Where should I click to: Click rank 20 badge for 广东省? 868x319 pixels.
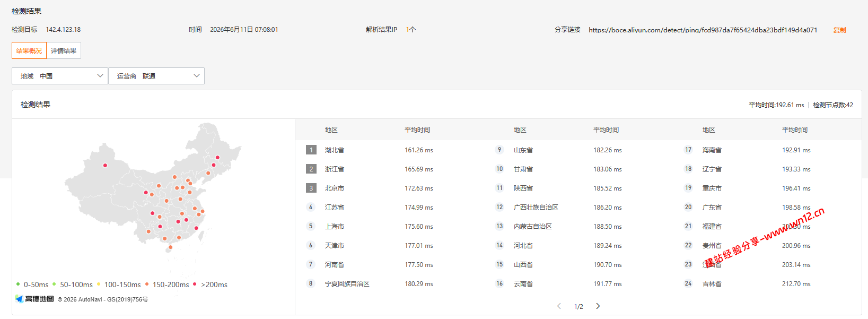(x=688, y=207)
